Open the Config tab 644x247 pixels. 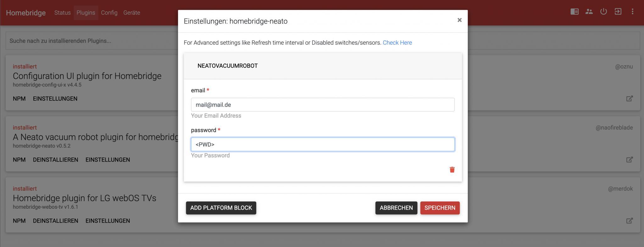tap(109, 13)
